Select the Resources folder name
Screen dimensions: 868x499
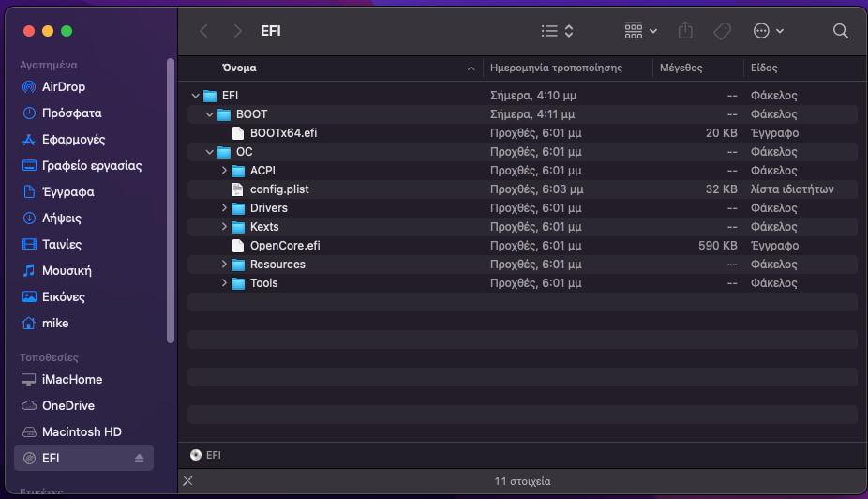[277, 265]
